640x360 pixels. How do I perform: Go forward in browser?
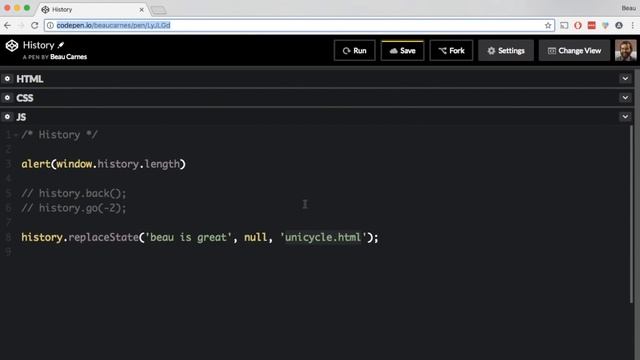pyautogui.click(x=21, y=25)
